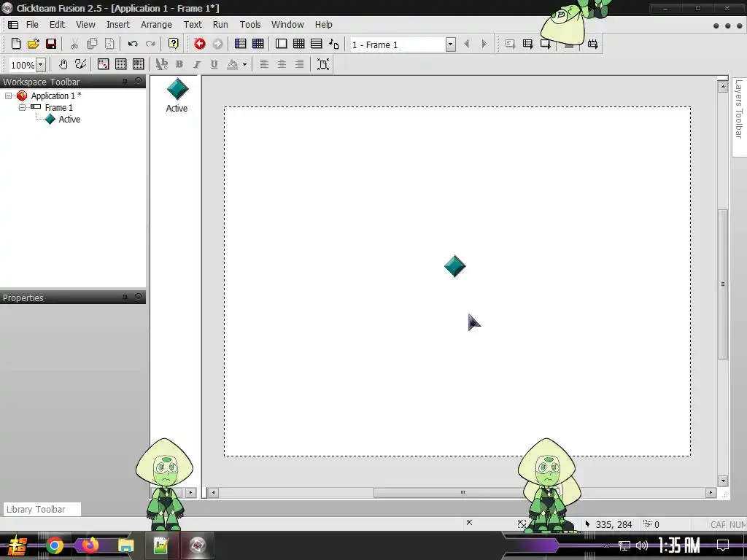The image size is (747, 560).
Task: Pin the Workspace Toolbar panel
Action: (125, 82)
